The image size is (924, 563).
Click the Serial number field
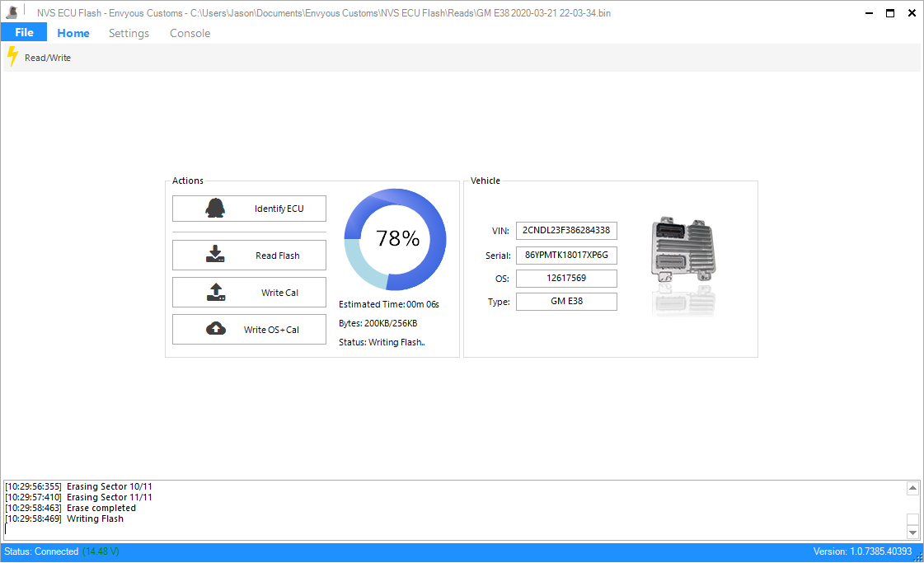pos(566,256)
